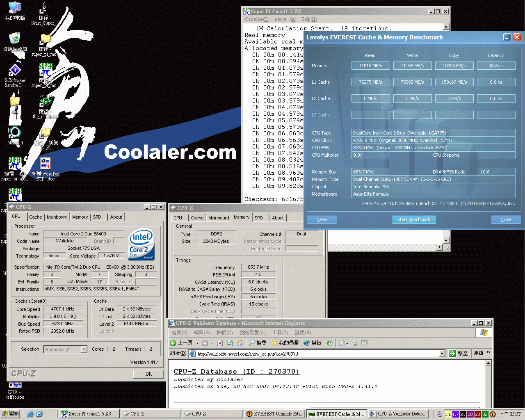
Task: Click the green 32 tray indicator
Action: pyautogui.click(x=485, y=414)
